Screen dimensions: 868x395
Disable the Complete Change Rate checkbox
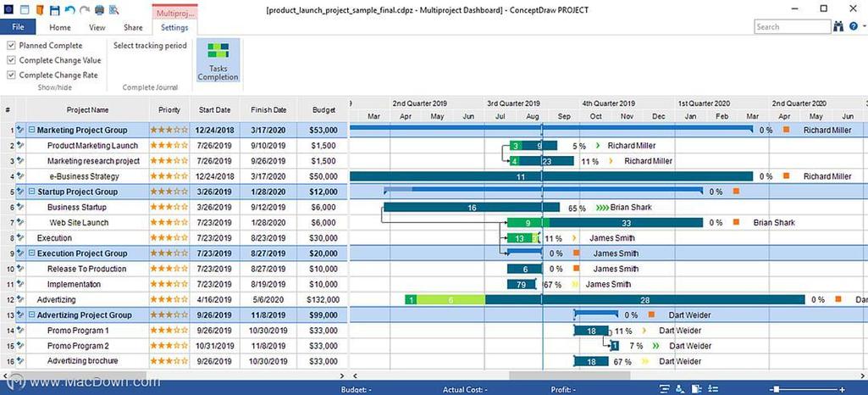11,75
